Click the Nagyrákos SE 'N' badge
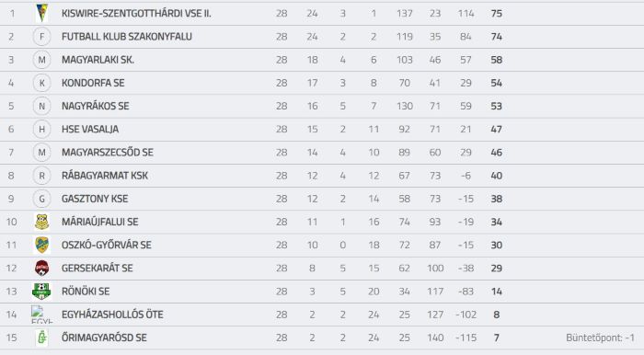644x355 pixels. click(x=42, y=106)
